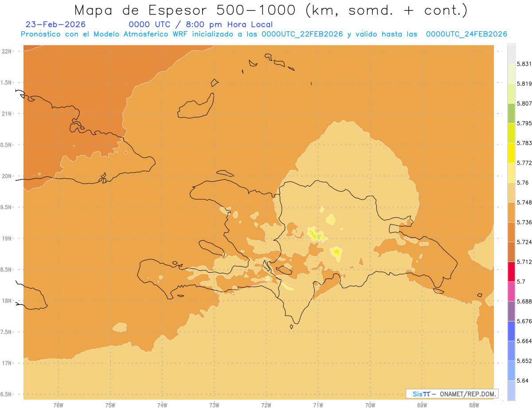Click the colorbar label '5.64'
Viewport: 532px width, 411px height.
pos(522,381)
